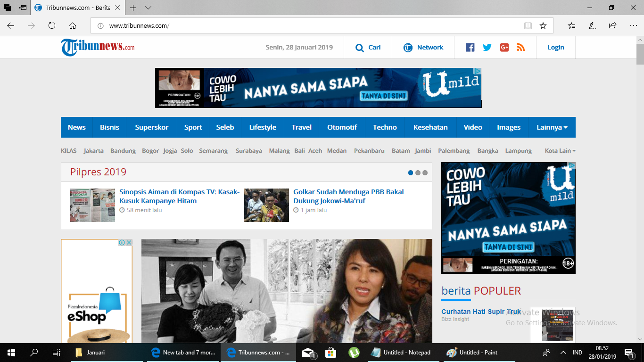The height and width of the screenshot is (362, 644).
Task: Select Jakarta city link
Action: [x=94, y=151]
